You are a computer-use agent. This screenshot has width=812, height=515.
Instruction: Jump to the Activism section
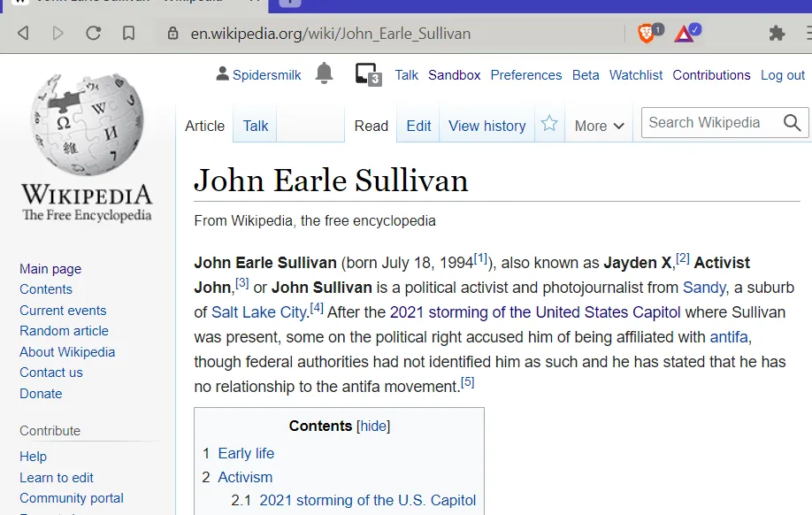coord(245,477)
